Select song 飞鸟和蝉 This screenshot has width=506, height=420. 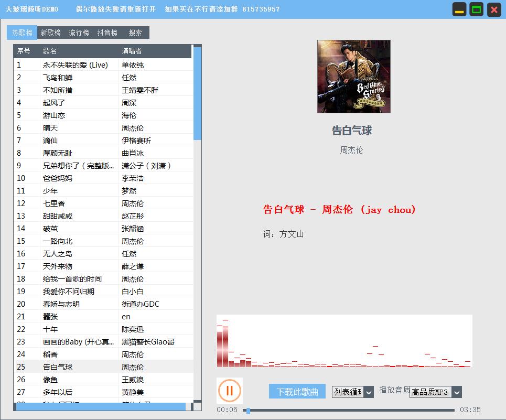tap(58, 78)
